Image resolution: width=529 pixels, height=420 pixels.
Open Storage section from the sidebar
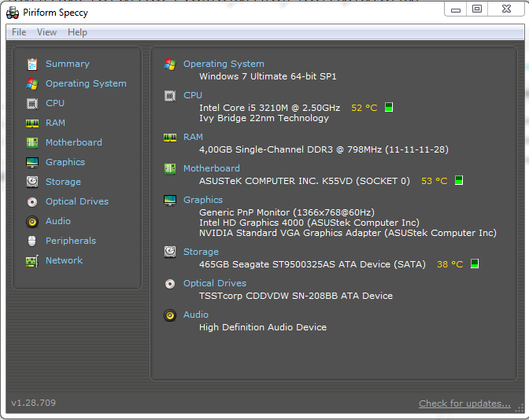pos(63,182)
